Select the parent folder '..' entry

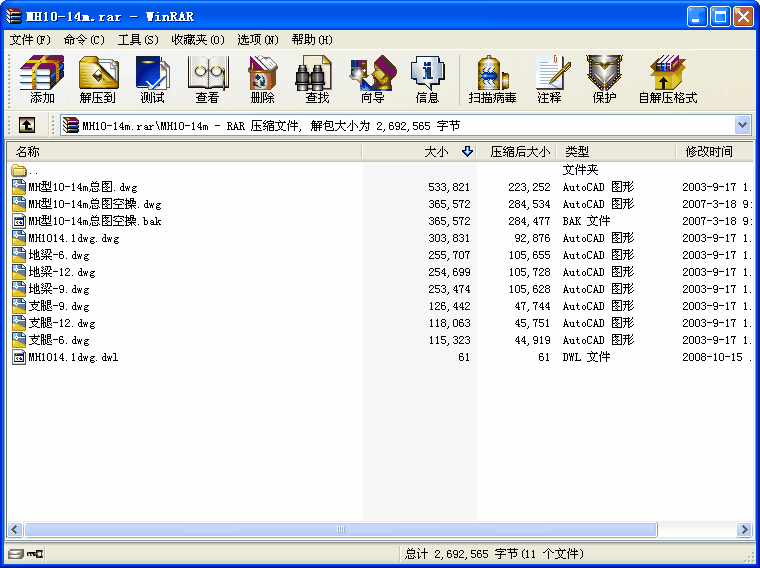point(33,170)
